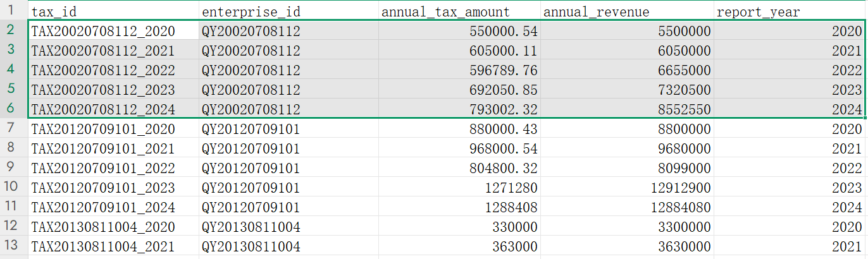Select the cell TAX20130811004_2021
The width and height of the screenshot is (868, 259).
click(113, 246)
